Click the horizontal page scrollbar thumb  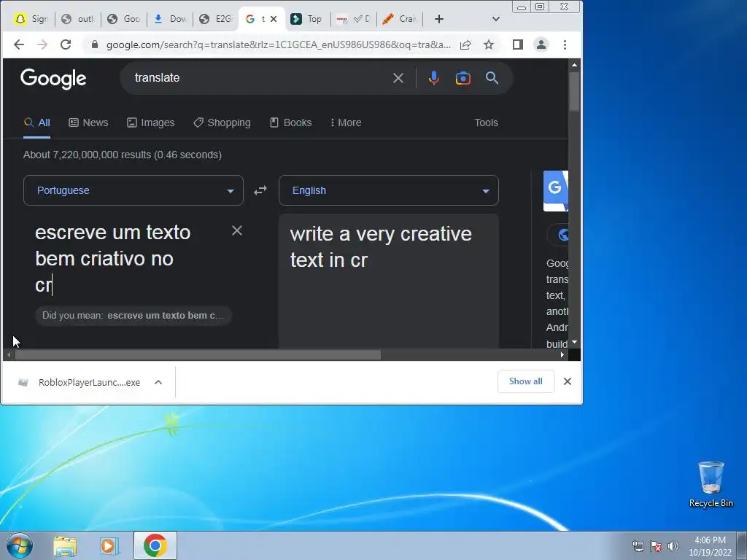[198, 355]
